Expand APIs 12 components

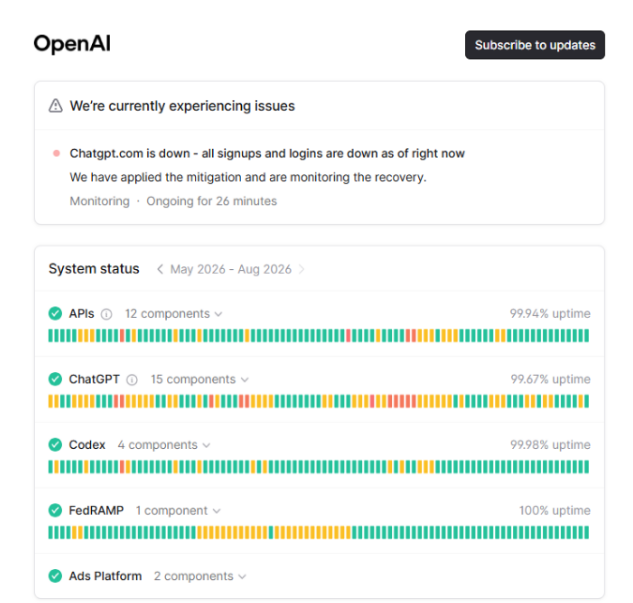[x=174, y=314]
